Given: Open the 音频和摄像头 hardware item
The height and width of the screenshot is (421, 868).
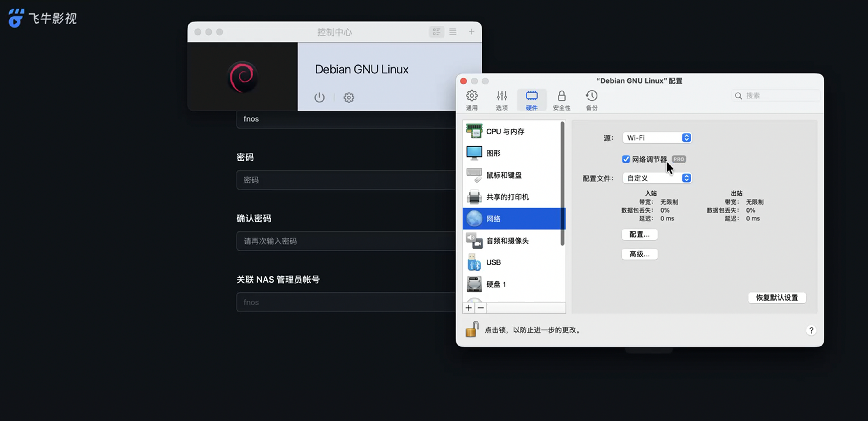Looking at the screenshot, I should [x=507, y=241].
